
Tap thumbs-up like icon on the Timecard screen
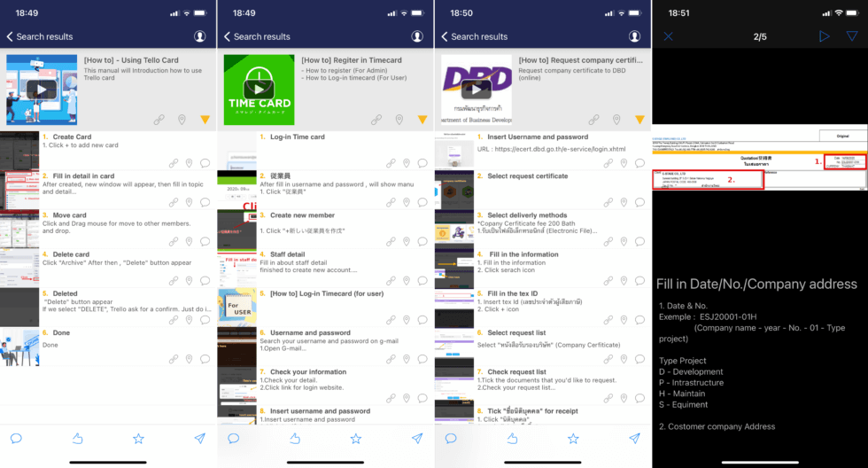[x=295, y=439]
